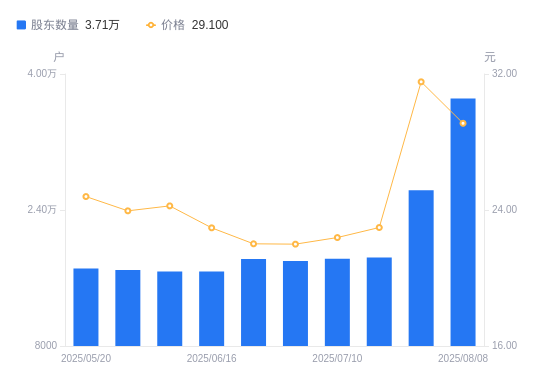Click the price point above 2025/07/10
Screen dimensions: 550x381
pos(337,238)
